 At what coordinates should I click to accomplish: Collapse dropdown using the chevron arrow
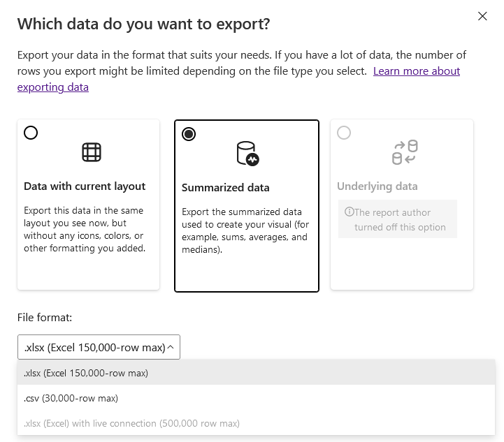[x=171, y=347]
